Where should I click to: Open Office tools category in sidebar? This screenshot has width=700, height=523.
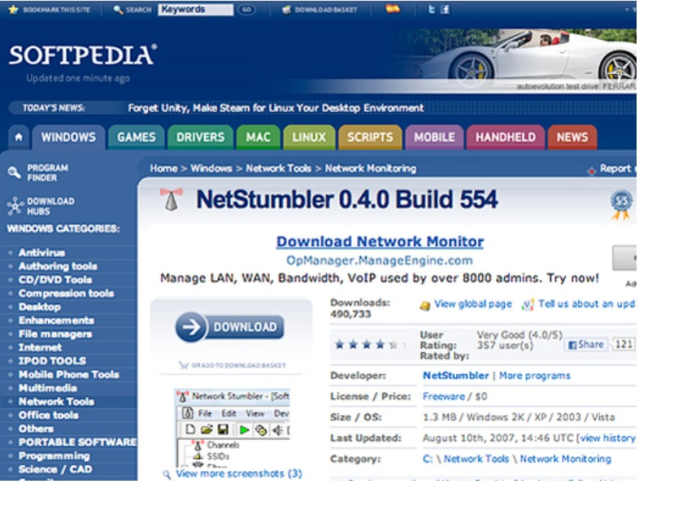pyautogui.click(x=48, y=415)
